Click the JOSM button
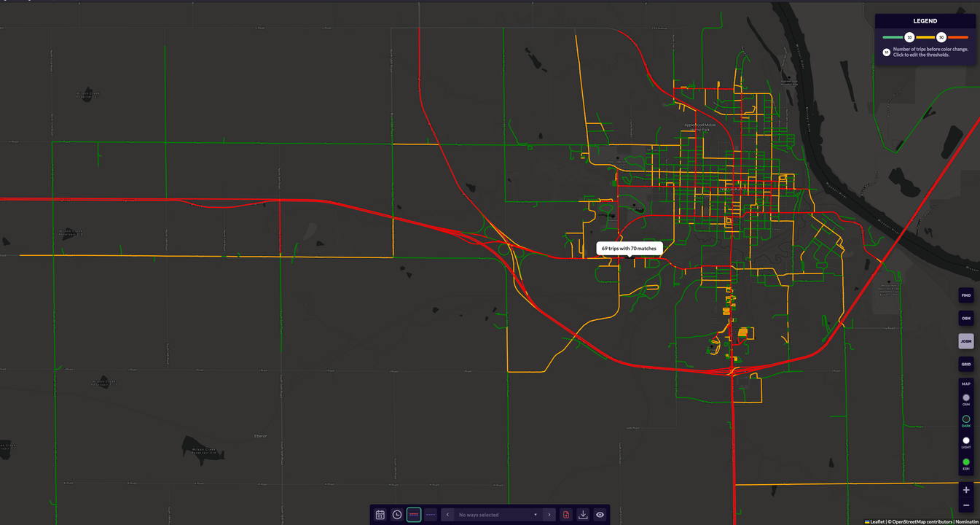 [x=966, y=341]
